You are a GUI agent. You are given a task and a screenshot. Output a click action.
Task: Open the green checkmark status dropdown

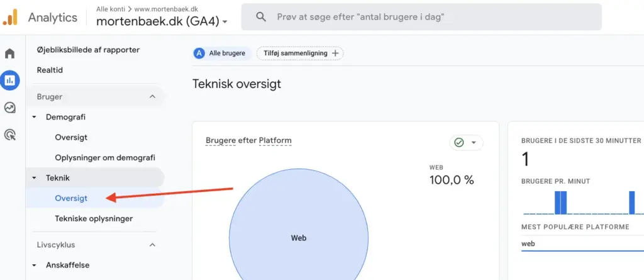[x=467, y=143]
